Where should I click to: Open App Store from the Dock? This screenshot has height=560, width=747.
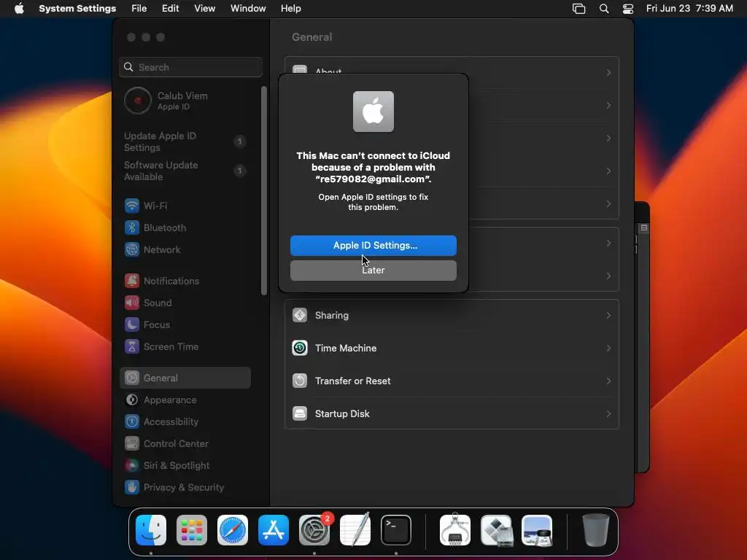pos(274,530)
